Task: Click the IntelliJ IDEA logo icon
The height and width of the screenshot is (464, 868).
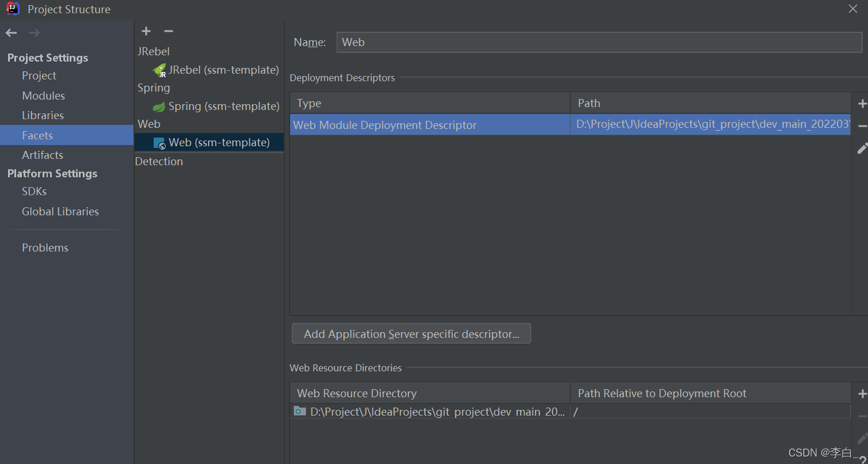Action: coord(13,9)
